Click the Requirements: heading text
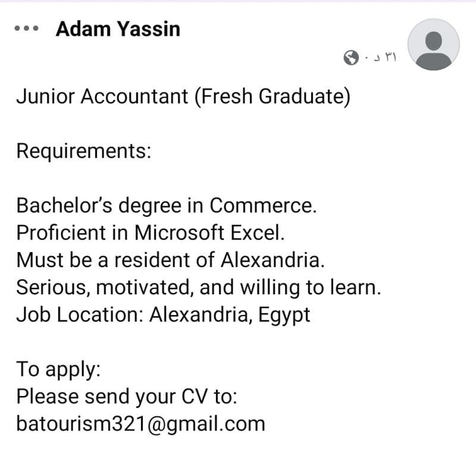 [83, 152]
